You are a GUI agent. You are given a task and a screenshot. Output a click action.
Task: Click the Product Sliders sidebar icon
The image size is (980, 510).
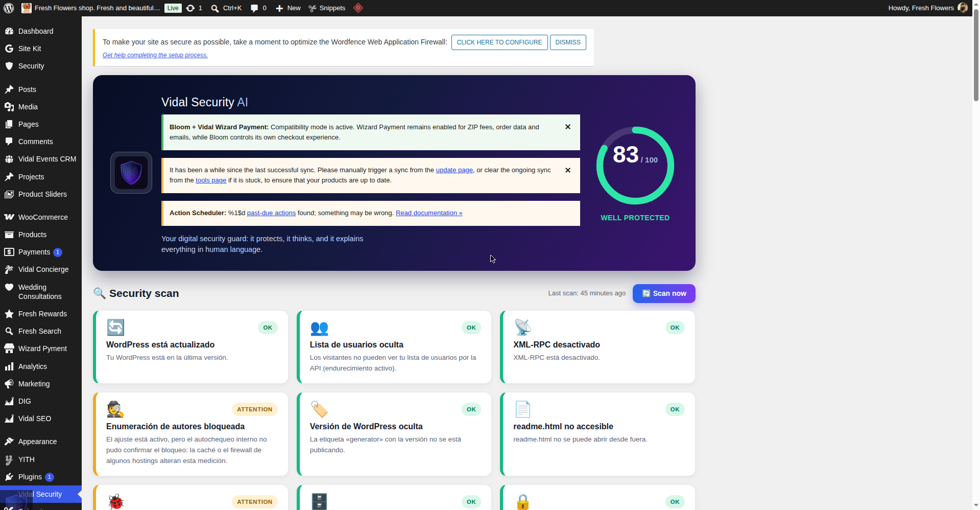pyautogui.click(x=9, y=194)
